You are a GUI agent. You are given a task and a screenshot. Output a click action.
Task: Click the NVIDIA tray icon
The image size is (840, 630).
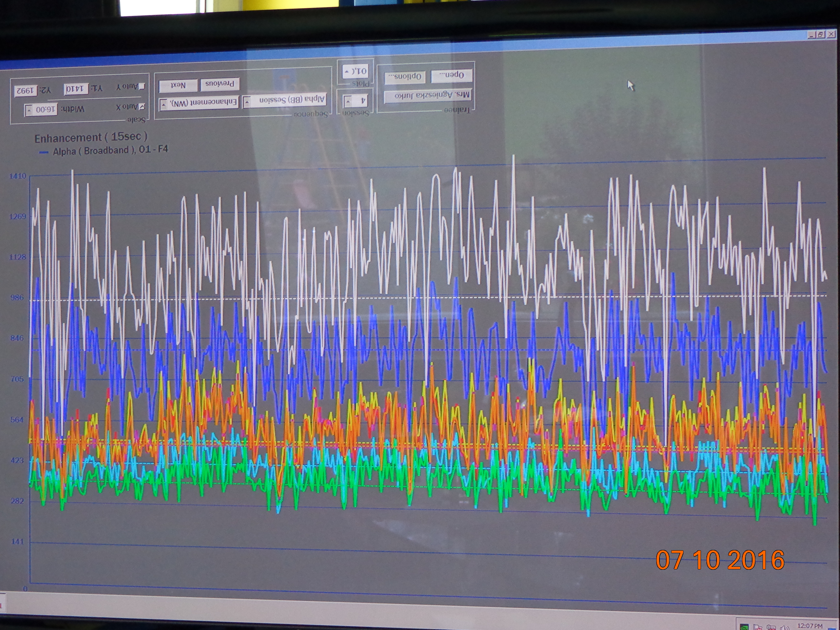pyautogui.click(x=744, y=627)
